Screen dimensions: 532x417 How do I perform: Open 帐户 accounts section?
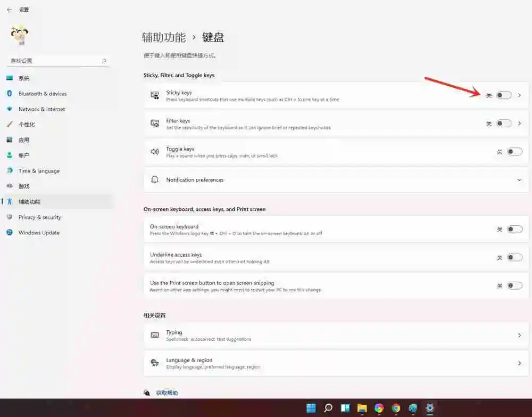[56, 155]
